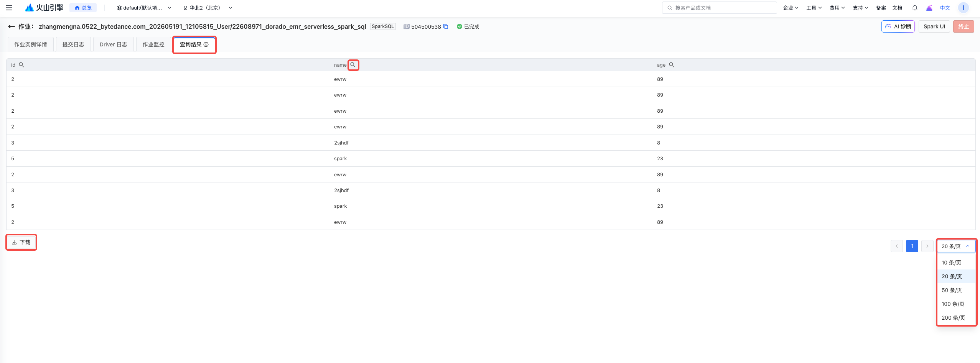Search the id column
The image size is (980, 363).
(x=21, y=65)
